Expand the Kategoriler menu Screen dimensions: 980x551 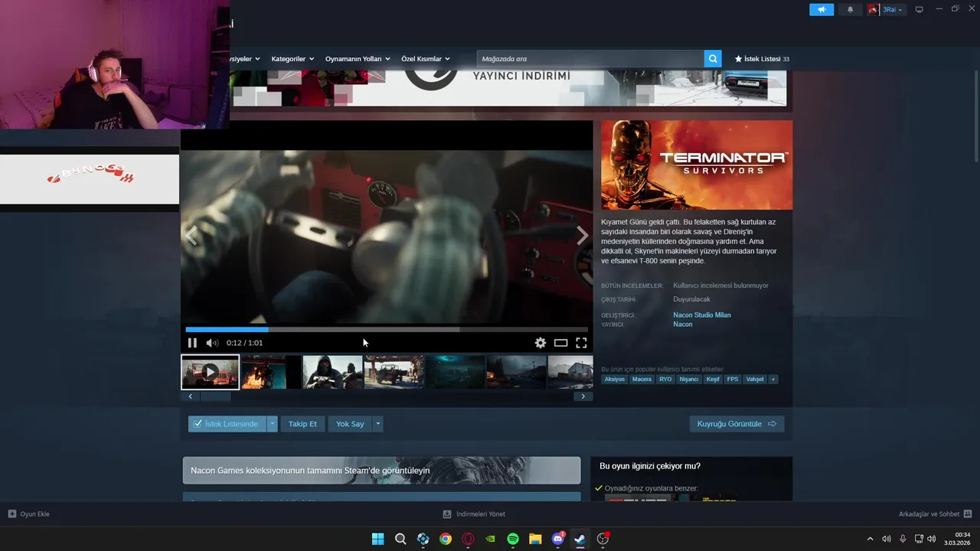292,59
